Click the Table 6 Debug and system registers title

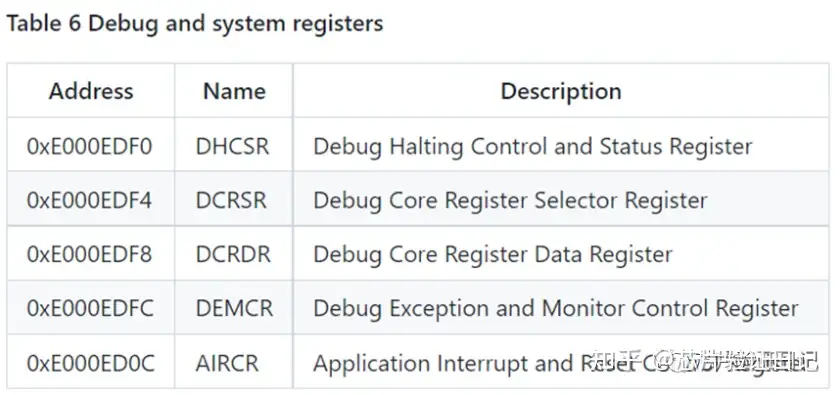pos(194,24)
